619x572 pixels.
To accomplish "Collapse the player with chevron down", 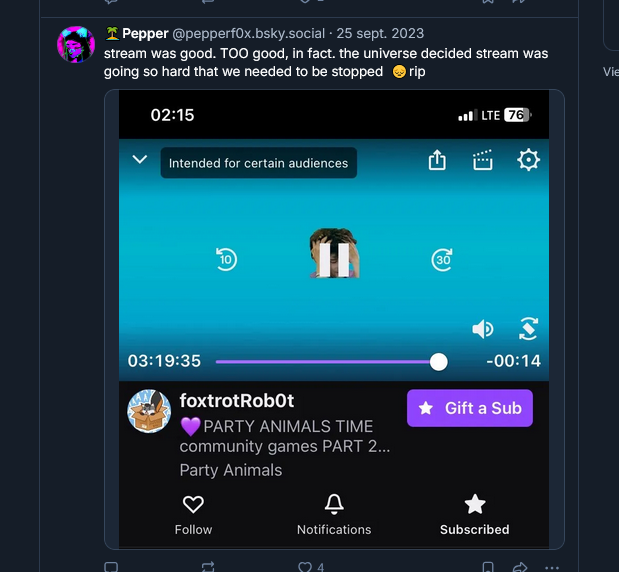I will pos(140,160).
